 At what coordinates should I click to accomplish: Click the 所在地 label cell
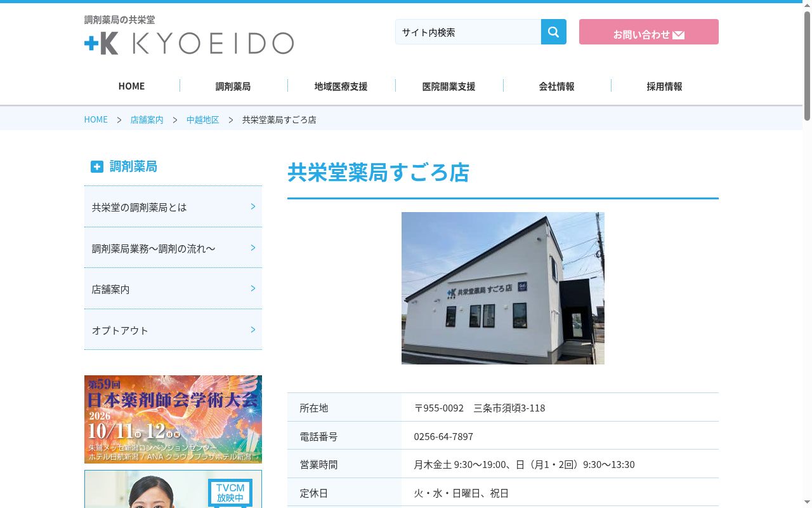tap(344, 408)
